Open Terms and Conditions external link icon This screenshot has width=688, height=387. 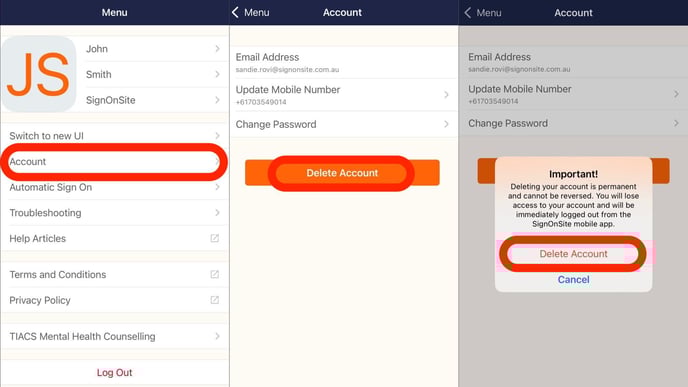point(215,274)
